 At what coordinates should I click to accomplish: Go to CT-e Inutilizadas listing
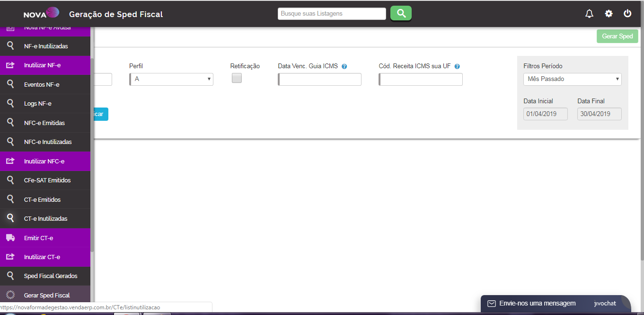click(x=45, y=219)
